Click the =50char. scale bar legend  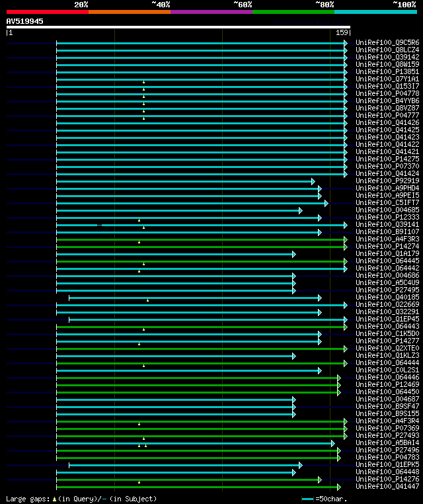pos(325,499)
